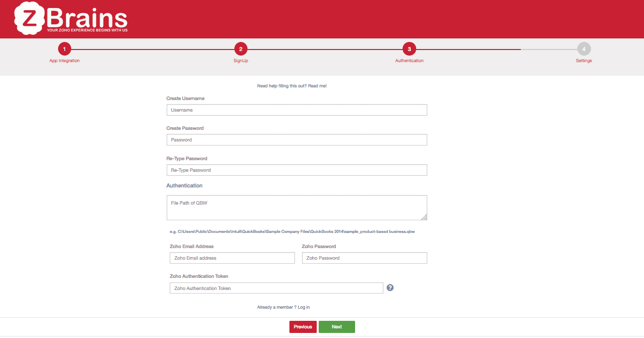The height and width of the screenshot is (338, 644).
Task: Click the Zoho Email Address label
Action: 191,247
